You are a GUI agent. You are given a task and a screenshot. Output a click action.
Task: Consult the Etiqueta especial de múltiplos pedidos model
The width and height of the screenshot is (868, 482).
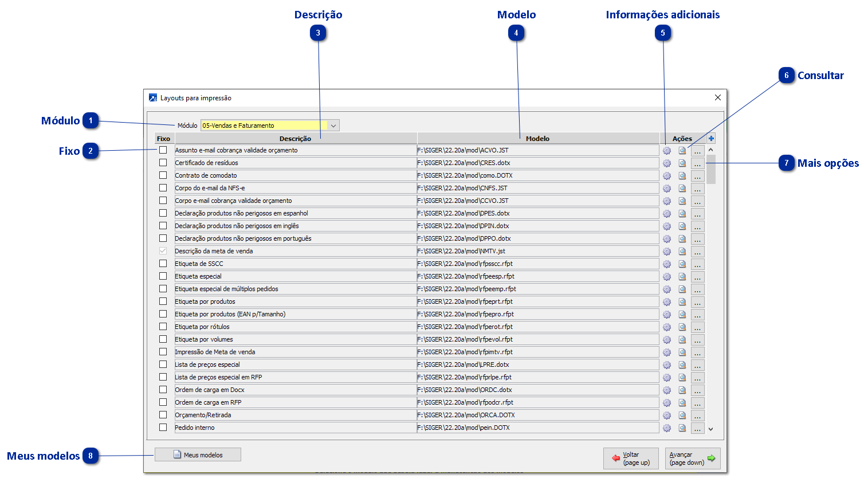pyautogui.click(x=682, y=289)
